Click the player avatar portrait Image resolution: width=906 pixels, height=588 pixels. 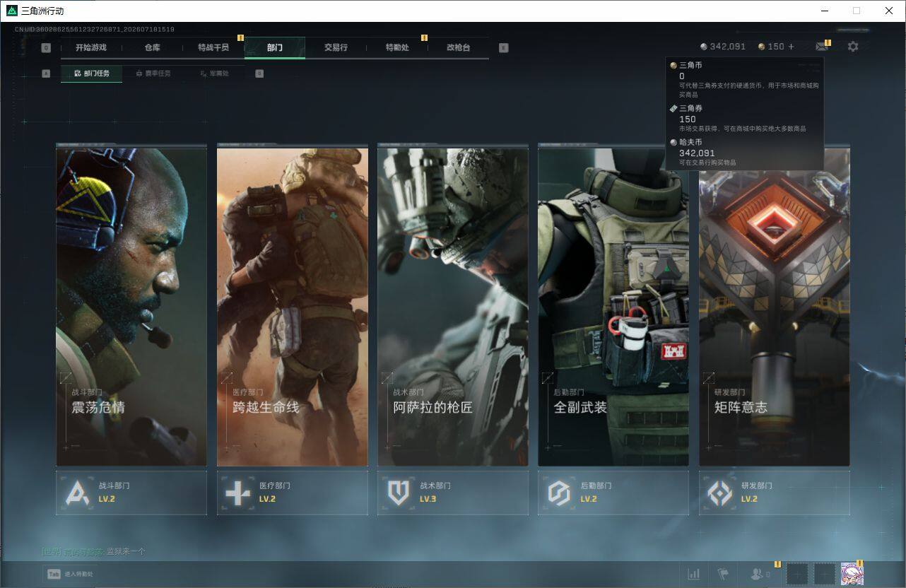pyautogui.click(x=852, y=574)
